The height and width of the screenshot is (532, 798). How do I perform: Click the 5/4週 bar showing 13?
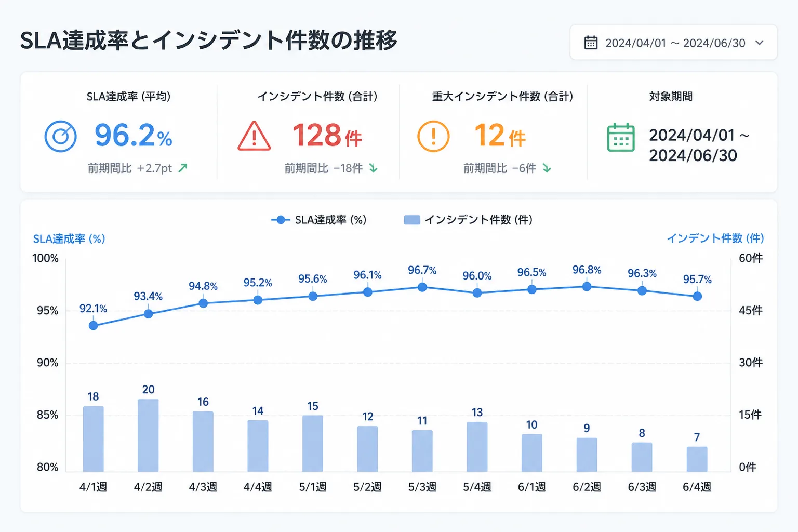[x=477, y=447]
